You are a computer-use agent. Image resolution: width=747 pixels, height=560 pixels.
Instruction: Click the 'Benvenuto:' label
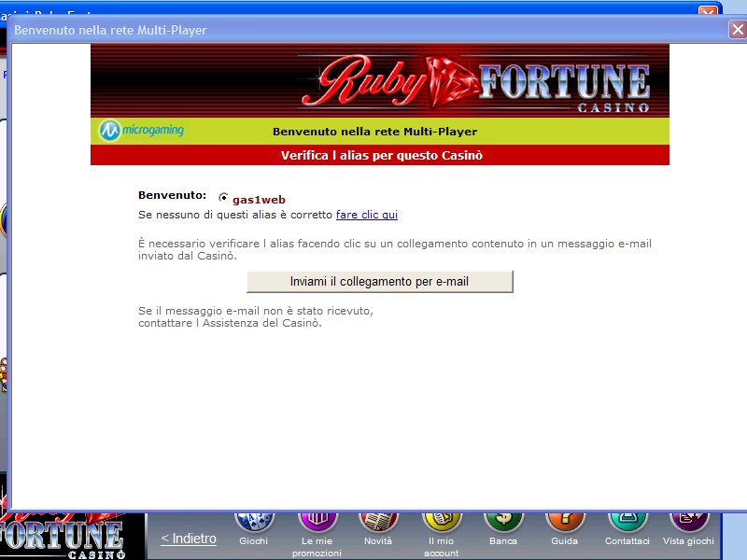[173, 195]
